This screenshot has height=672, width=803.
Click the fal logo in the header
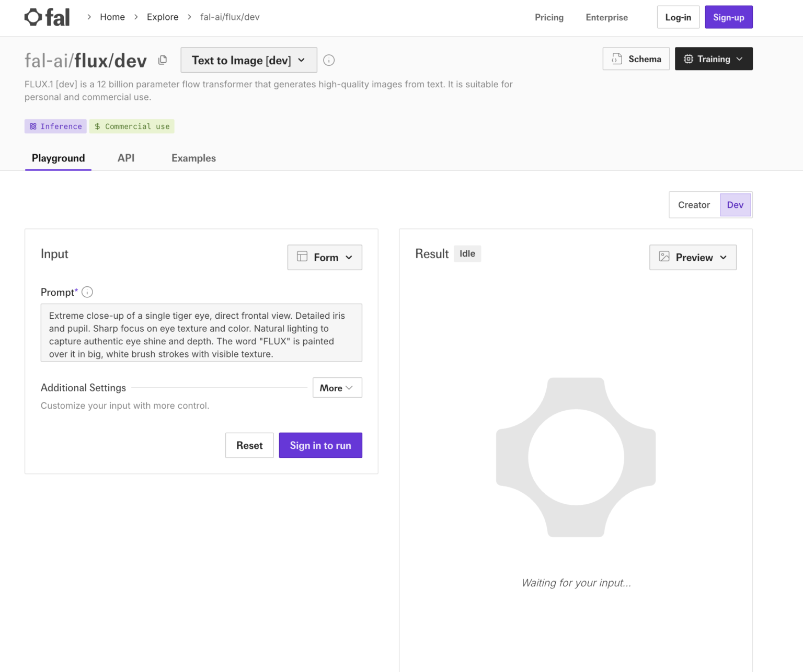[47, 17]
